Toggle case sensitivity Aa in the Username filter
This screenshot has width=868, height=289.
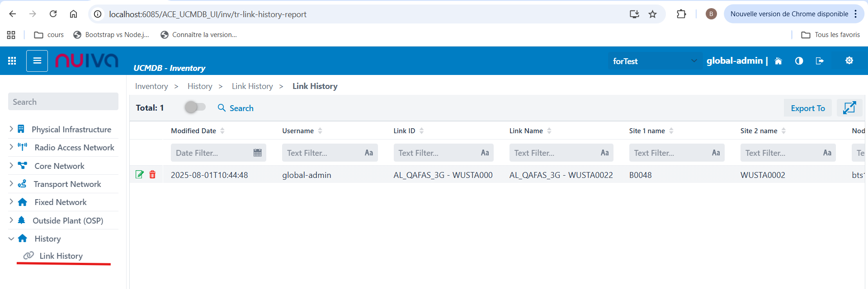coord(369,153)
